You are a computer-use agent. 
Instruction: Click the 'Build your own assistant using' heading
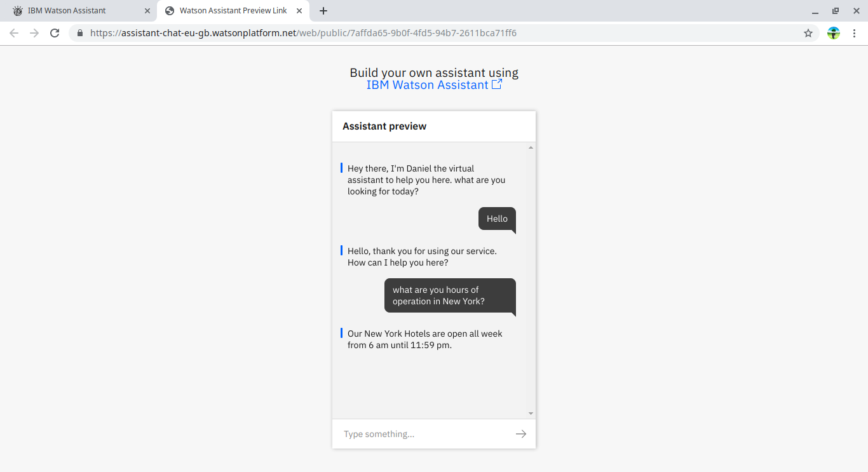(434, 72)
